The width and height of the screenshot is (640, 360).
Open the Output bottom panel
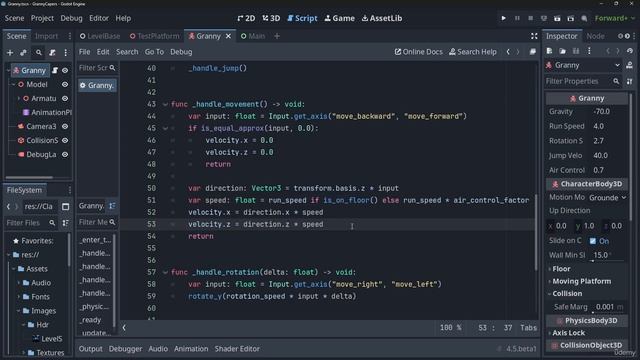(x=91, y=349)
